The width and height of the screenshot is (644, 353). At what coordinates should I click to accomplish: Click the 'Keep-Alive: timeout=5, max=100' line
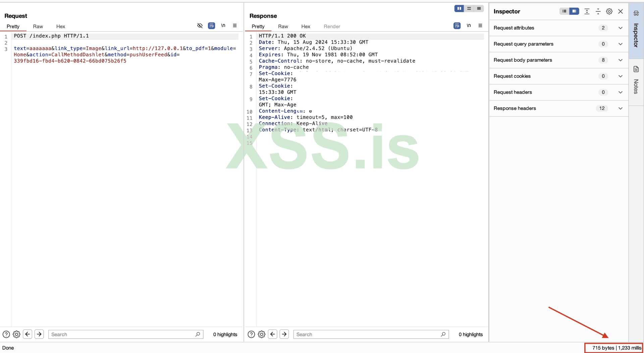tap(306, 117)
